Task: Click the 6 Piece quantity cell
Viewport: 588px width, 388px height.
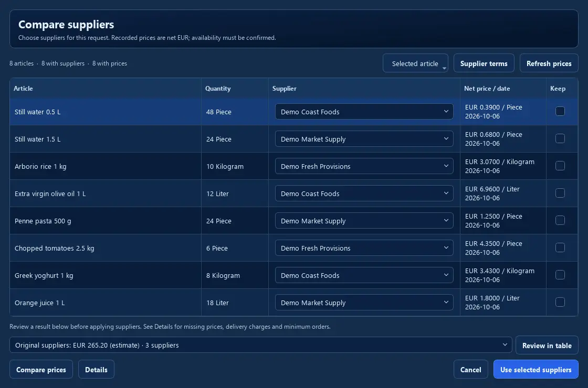Action: (235, 248)
